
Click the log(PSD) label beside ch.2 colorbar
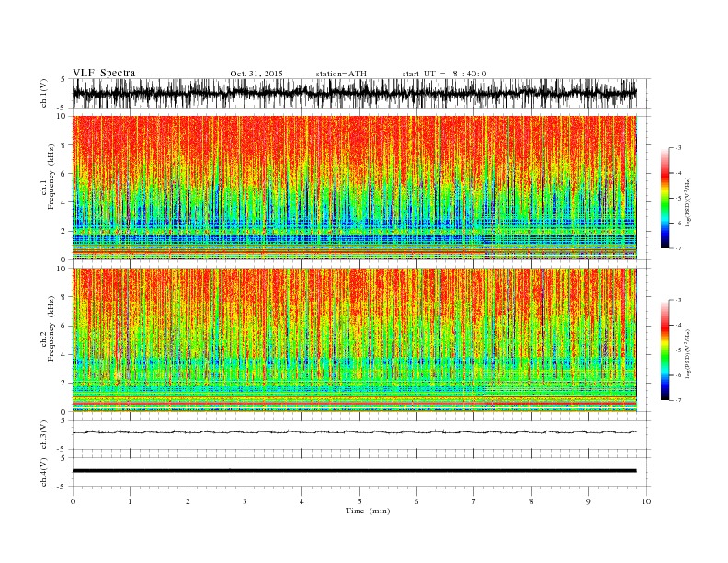[x=688, y=353]
